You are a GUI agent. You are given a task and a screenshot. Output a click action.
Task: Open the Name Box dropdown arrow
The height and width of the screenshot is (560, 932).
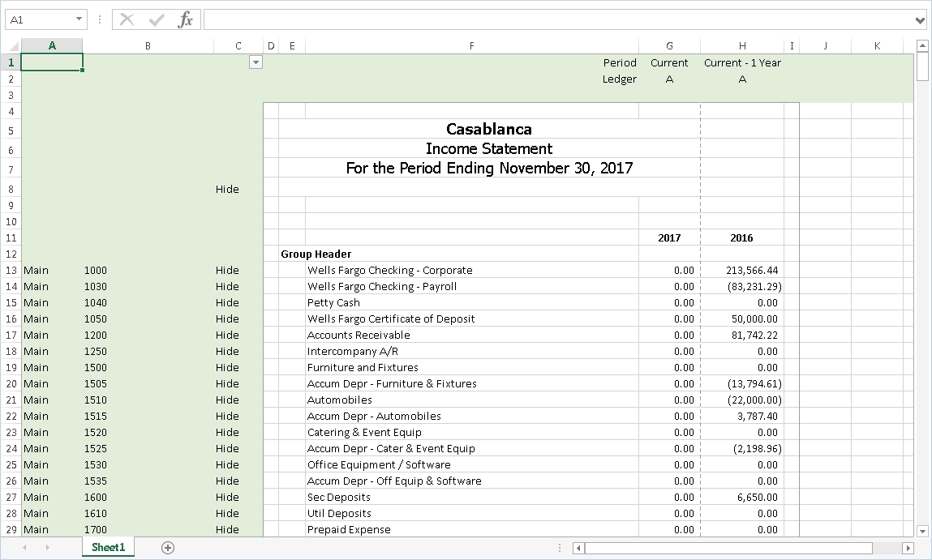click(77, 19)
